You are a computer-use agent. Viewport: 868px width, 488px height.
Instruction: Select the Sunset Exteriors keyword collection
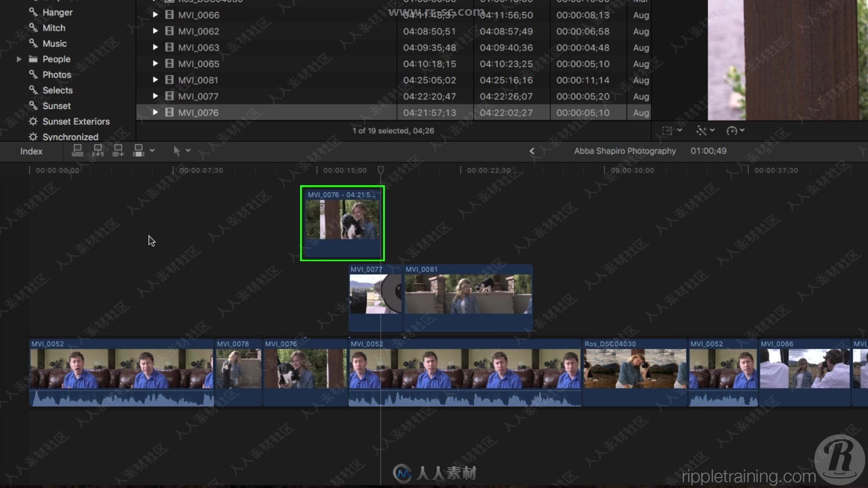pos(76,121)
